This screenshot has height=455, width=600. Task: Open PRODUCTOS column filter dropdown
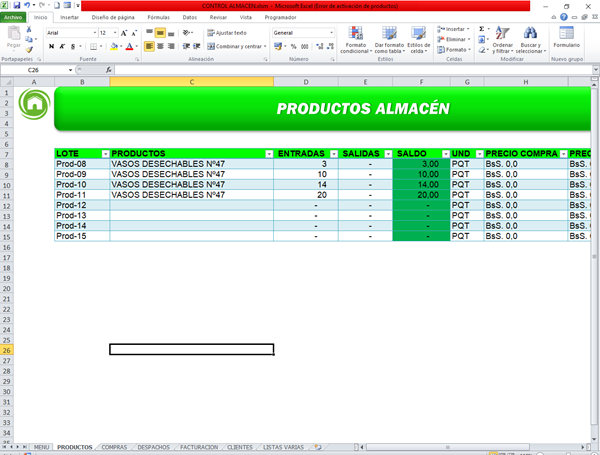[x=269, y=154]
